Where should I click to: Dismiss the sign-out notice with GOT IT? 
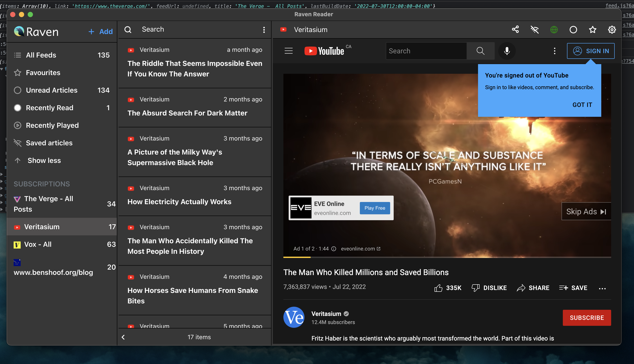pos(582,105)
